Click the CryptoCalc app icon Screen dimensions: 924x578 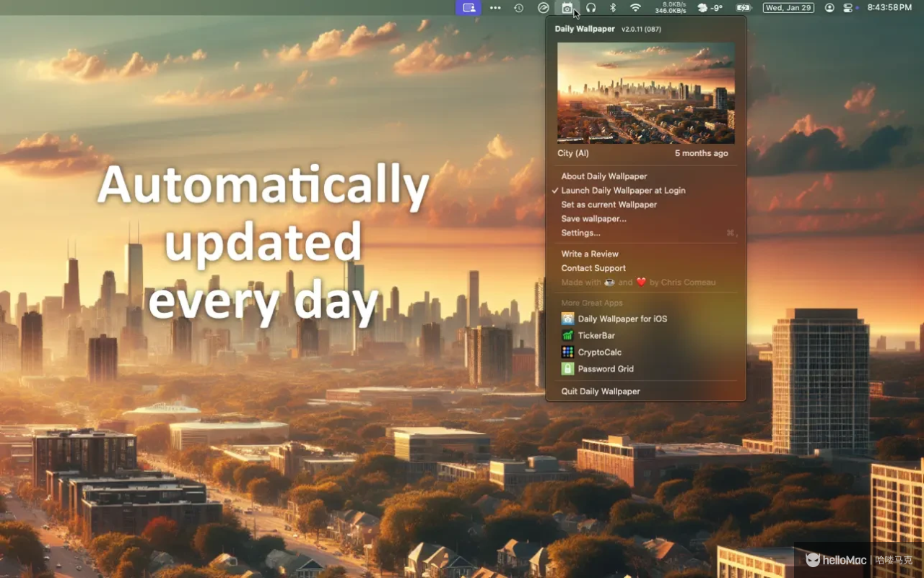[x=567, y=352]
